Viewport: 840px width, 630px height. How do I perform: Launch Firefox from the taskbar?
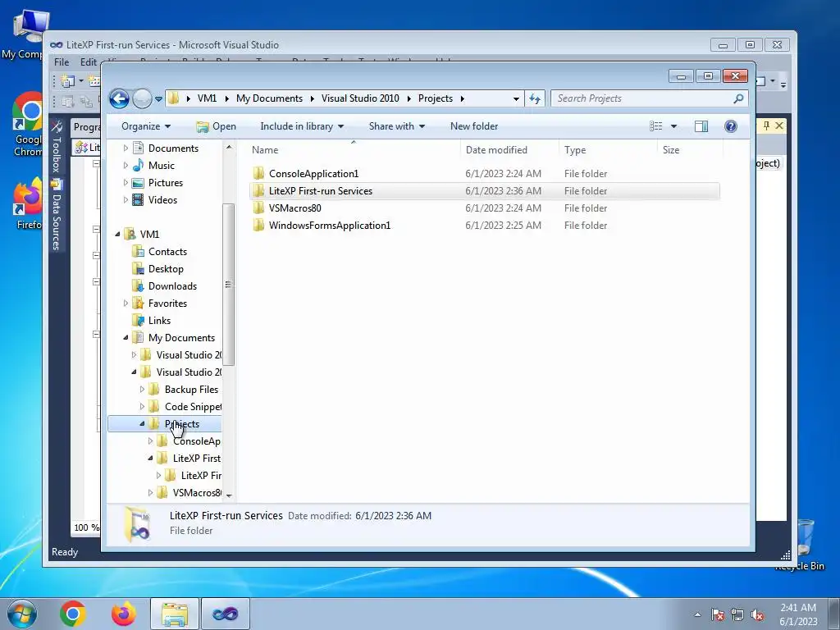(124, 614)
